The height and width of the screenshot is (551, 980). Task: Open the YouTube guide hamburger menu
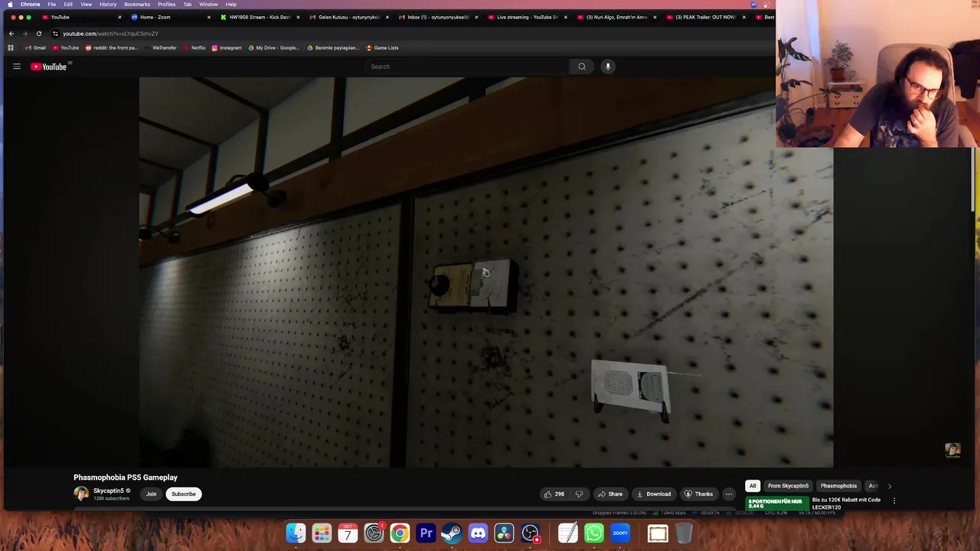pos(16,67)
